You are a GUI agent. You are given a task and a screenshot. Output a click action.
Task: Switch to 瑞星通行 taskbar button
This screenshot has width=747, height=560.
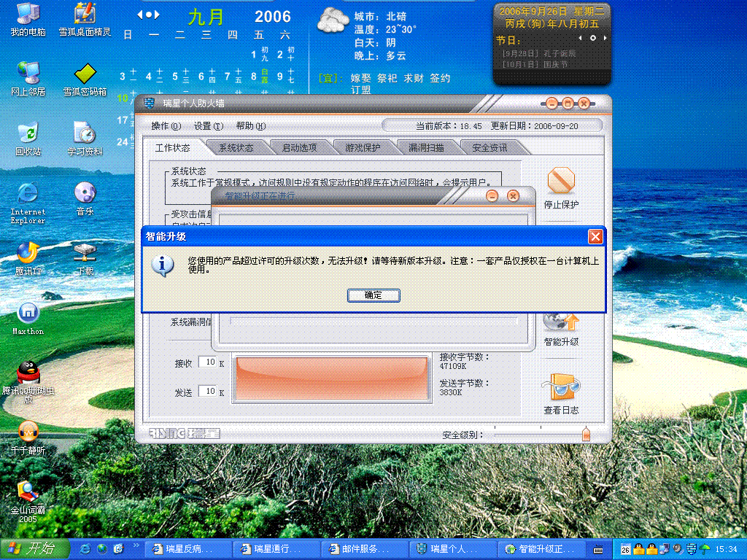pos(276,550)
